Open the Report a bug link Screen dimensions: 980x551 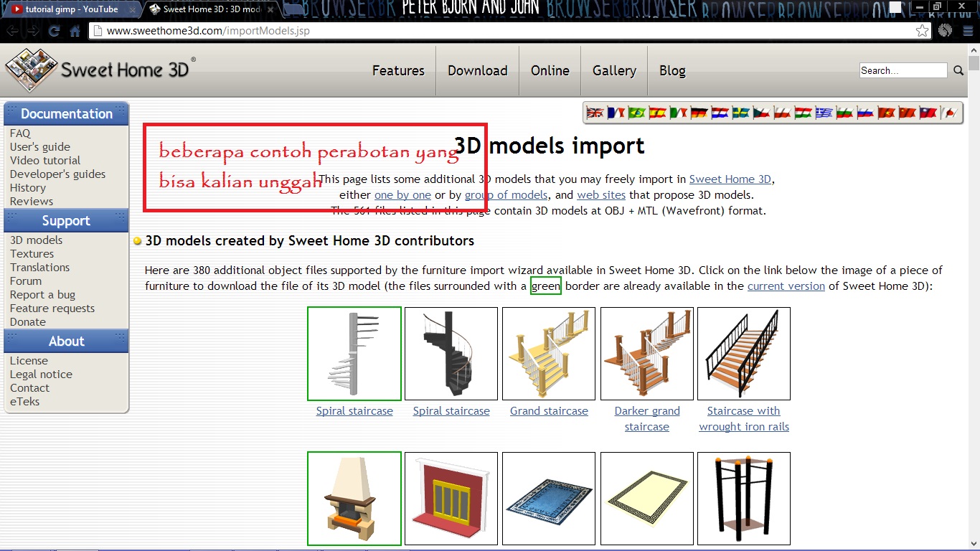point(42,294)
